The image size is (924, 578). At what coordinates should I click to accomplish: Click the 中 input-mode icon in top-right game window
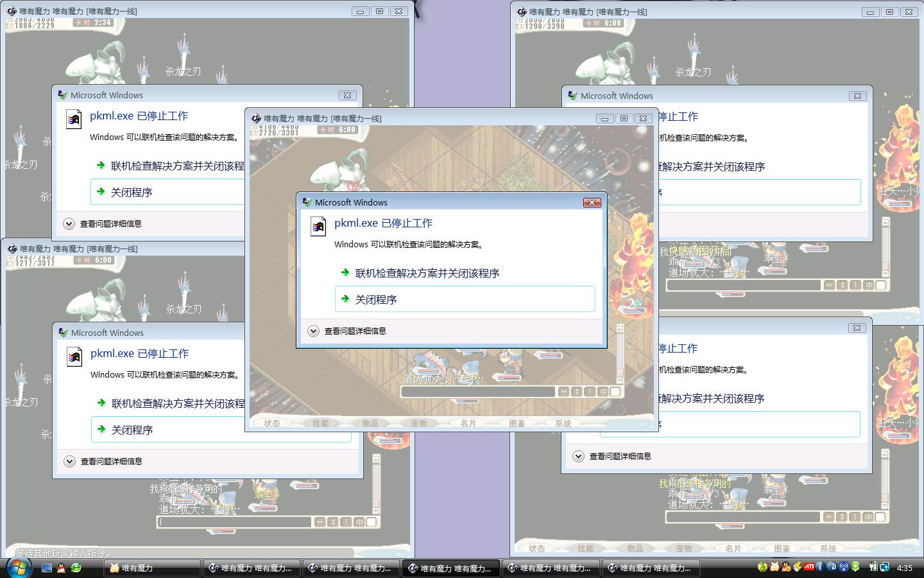(869, 285)
